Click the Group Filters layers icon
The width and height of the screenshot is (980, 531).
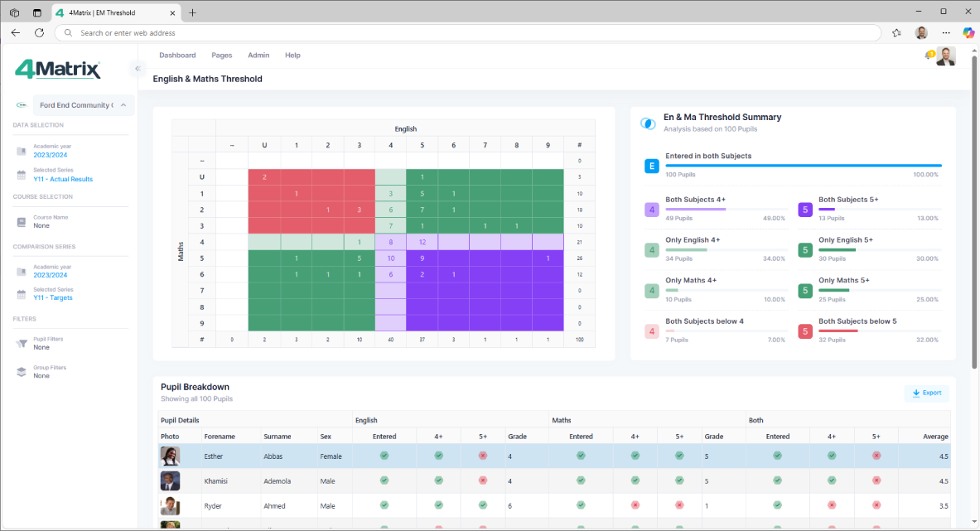22,372
